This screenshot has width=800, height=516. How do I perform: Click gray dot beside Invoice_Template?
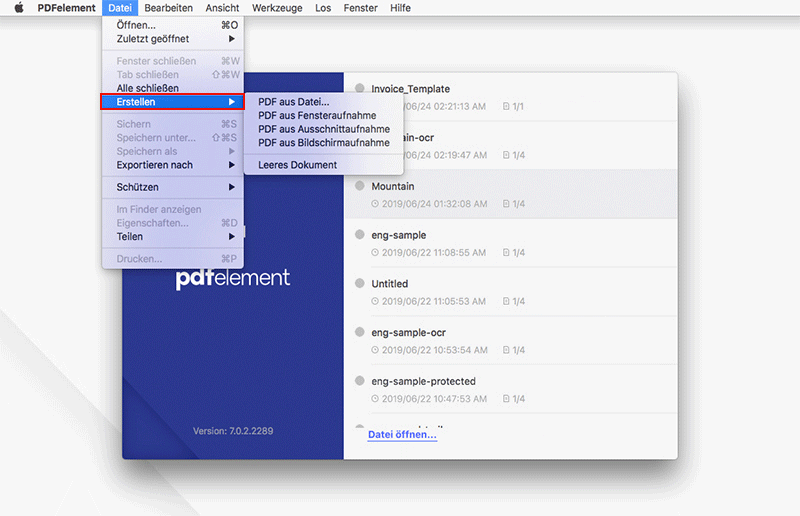pos(360,88)
